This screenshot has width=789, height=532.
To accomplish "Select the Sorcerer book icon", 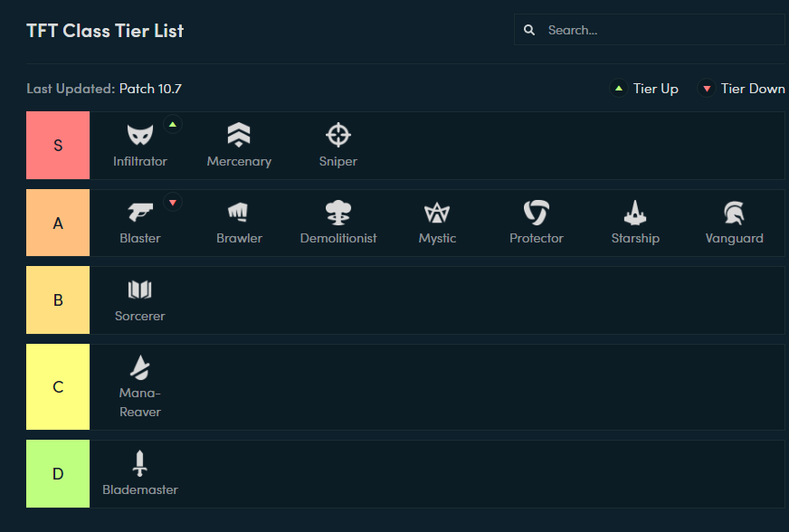I will coord(140,290).
